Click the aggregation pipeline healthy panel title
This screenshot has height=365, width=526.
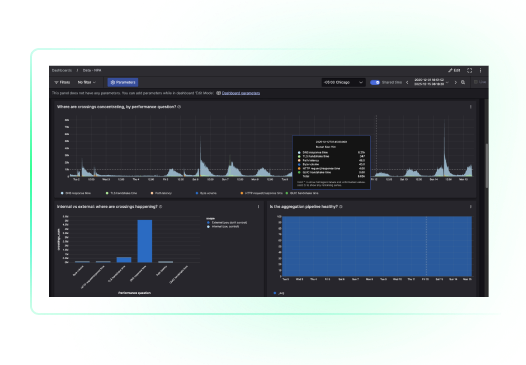[304, 207]
